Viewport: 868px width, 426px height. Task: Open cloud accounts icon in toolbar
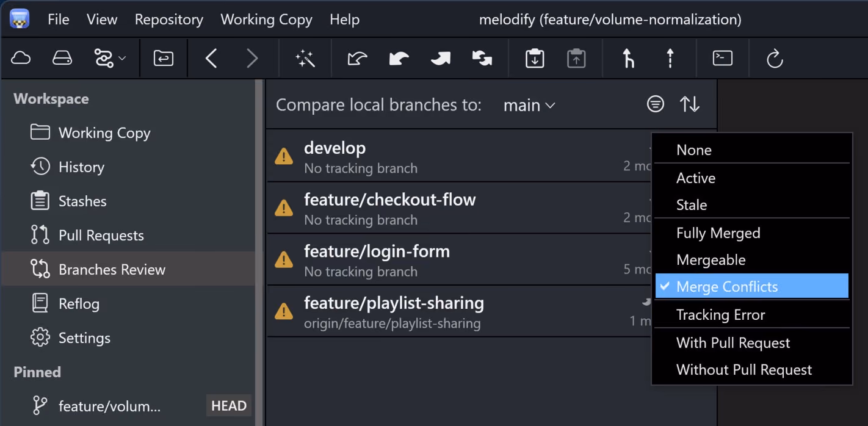pos(21,59)
